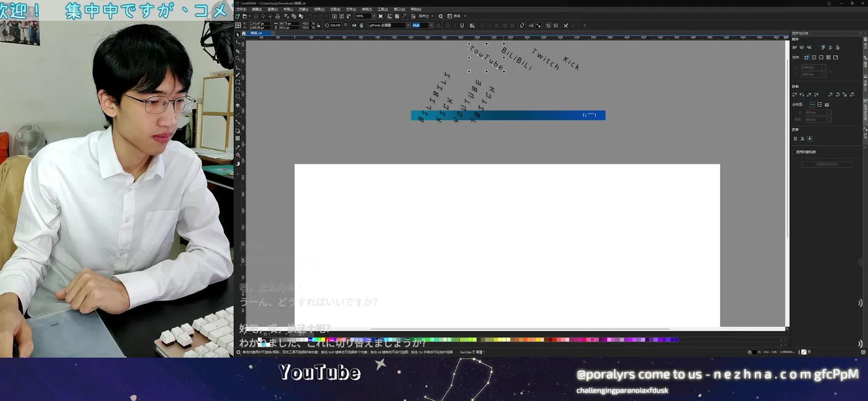Click stepper arrows of X 2560.0 field
The image size is (868, 401).
825,67
